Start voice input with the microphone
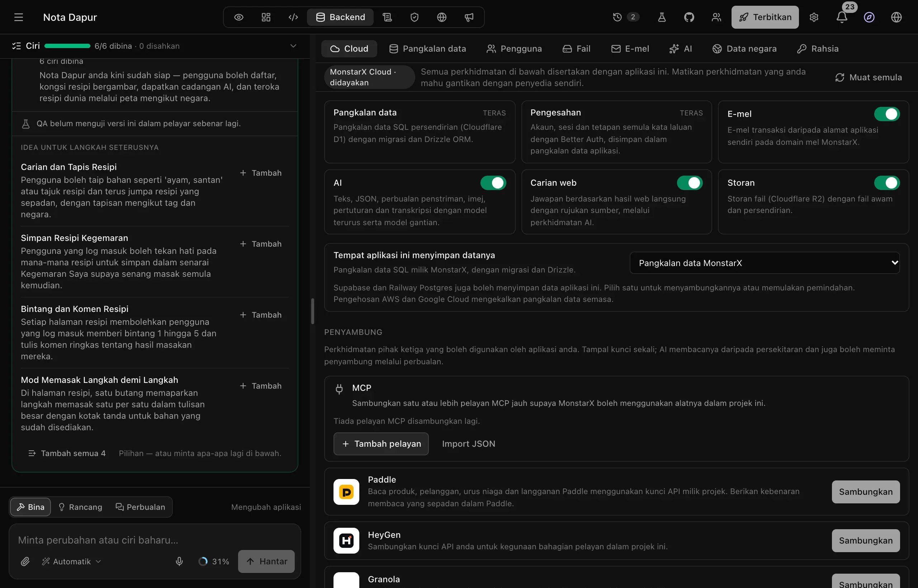Viewport: 918px width, 588px height. click(179, 561)
